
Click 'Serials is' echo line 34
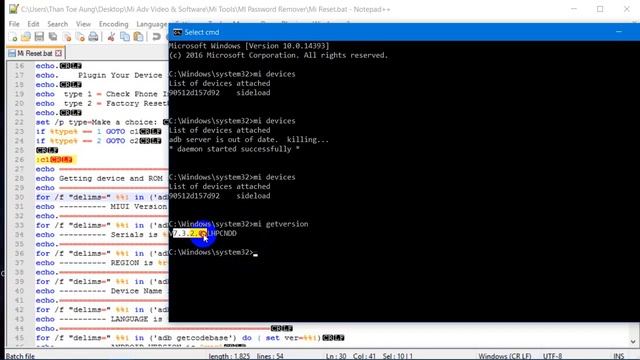[x=101, y=235]
